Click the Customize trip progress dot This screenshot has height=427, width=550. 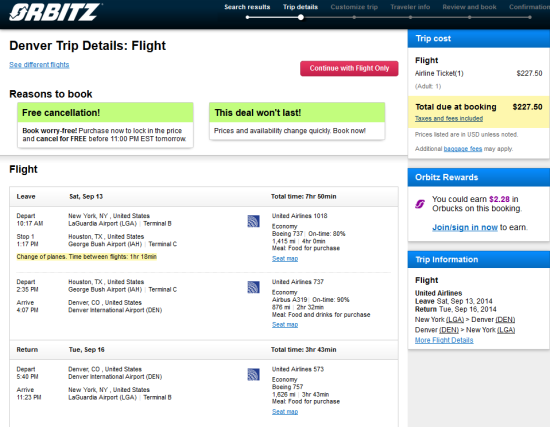354,17
